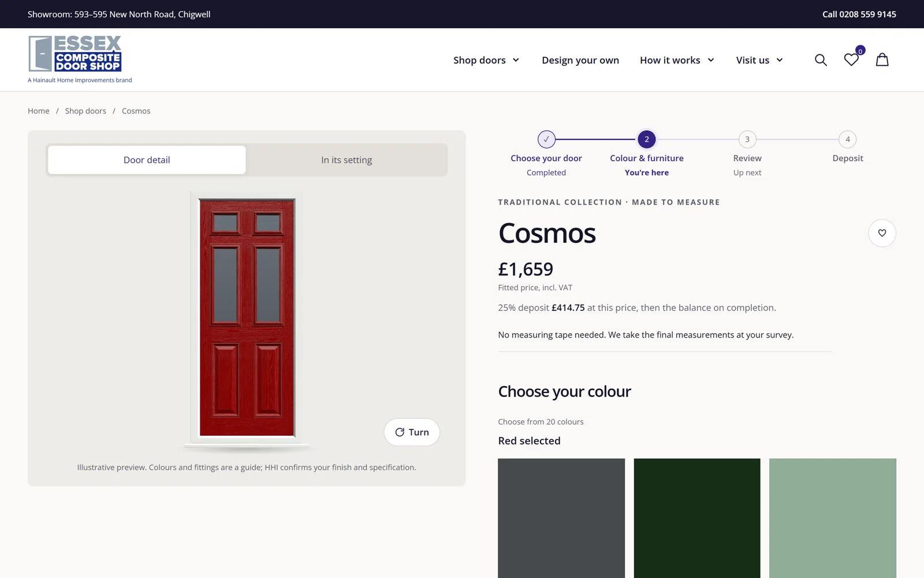Go to Shop doors breadcrumb

pos(85,111)
